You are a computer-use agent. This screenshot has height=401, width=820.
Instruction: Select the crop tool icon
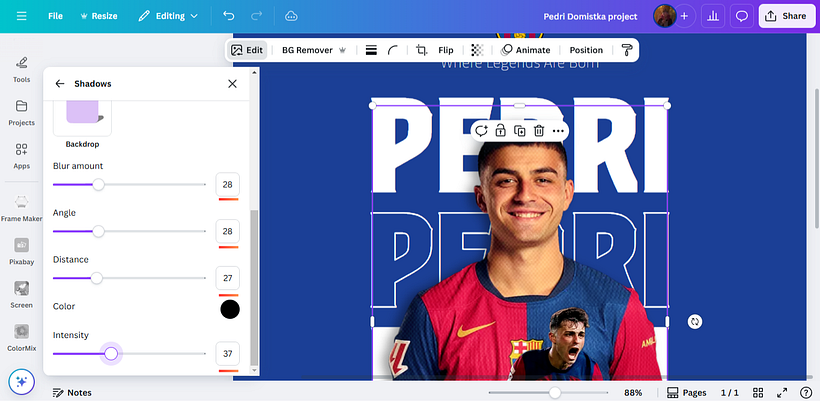pos(421,50)
